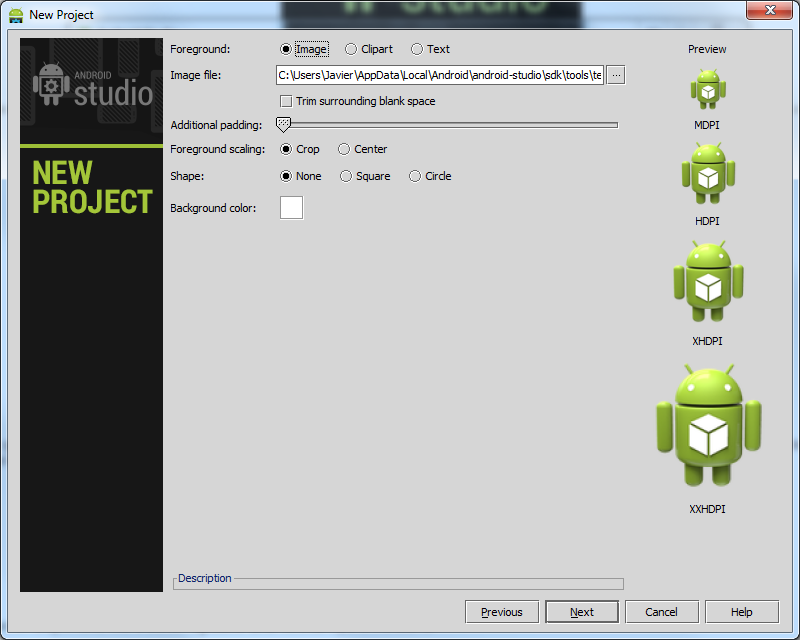Go back with the Previous button
Screen dimensions: 800x640
(x=501, y=612)
